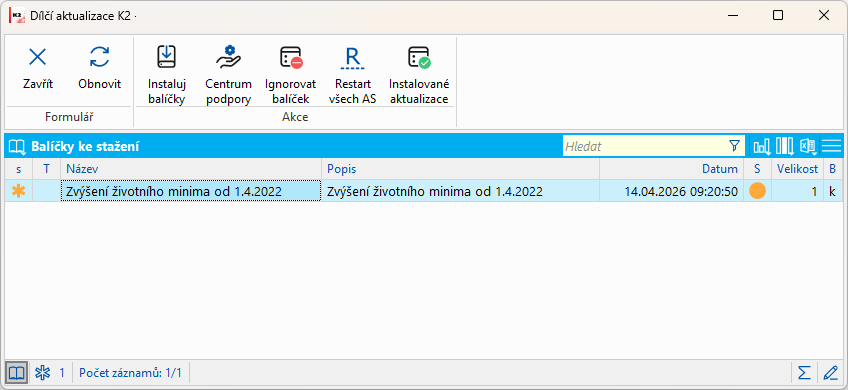Click the selected count 1 in status bar
848x390 pixels.
point(62,373)
